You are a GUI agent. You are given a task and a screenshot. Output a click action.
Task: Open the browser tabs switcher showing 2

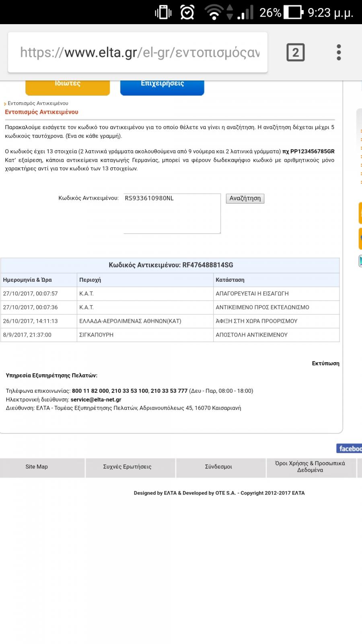point(296,52)
